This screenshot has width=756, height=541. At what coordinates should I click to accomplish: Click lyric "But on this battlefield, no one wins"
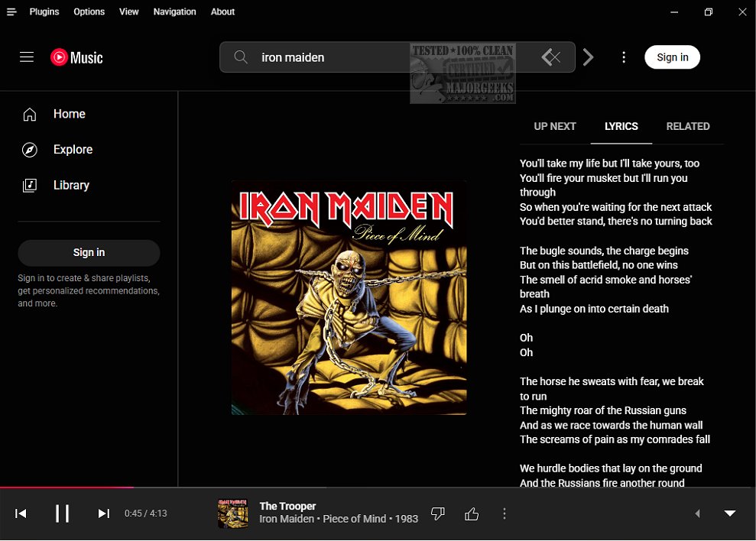[599, 265]
